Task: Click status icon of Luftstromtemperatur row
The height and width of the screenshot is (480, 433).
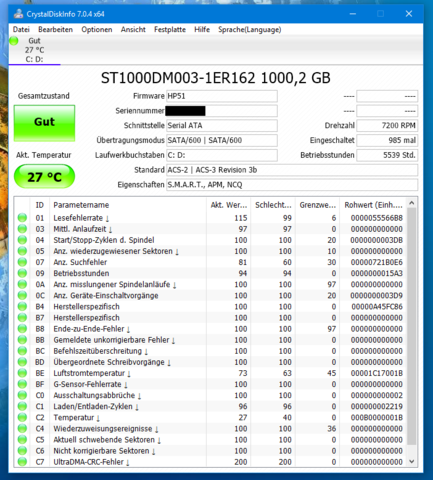Action: pyautogui.click(x=22, y=373)
